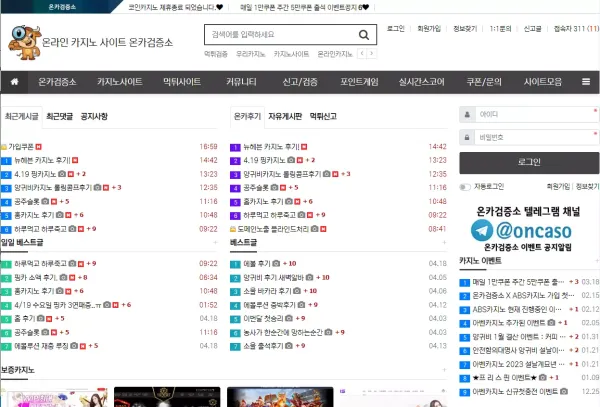600x407 pixels.
Task: Toggle the 자동로그인 switch
Action: [x=465, y=187]
